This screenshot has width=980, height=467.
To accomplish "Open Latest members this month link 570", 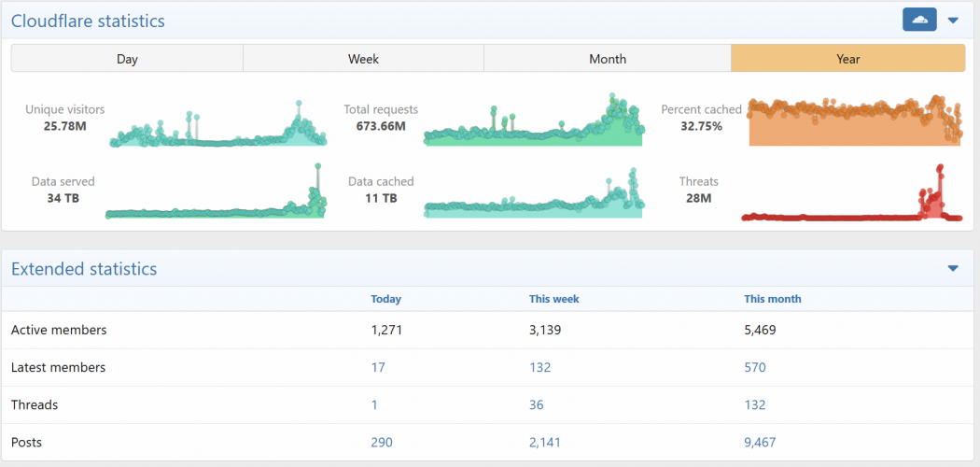I will point(754,367).
